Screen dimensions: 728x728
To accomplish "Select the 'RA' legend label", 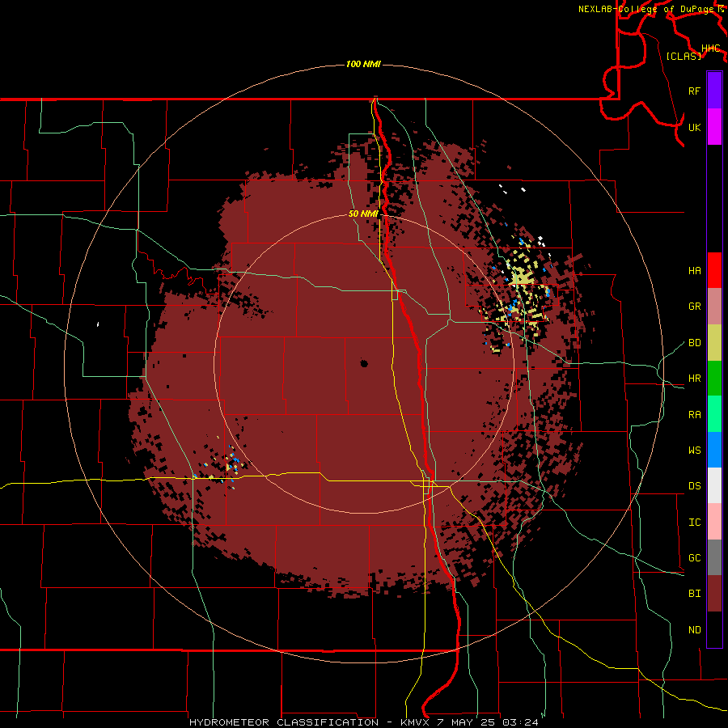I will coord(695,415).
